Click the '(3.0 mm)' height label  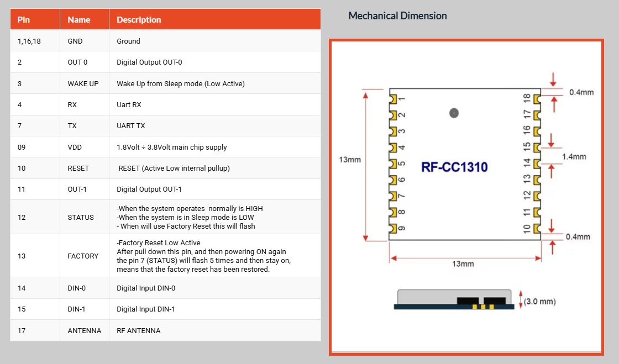[539, 301]
